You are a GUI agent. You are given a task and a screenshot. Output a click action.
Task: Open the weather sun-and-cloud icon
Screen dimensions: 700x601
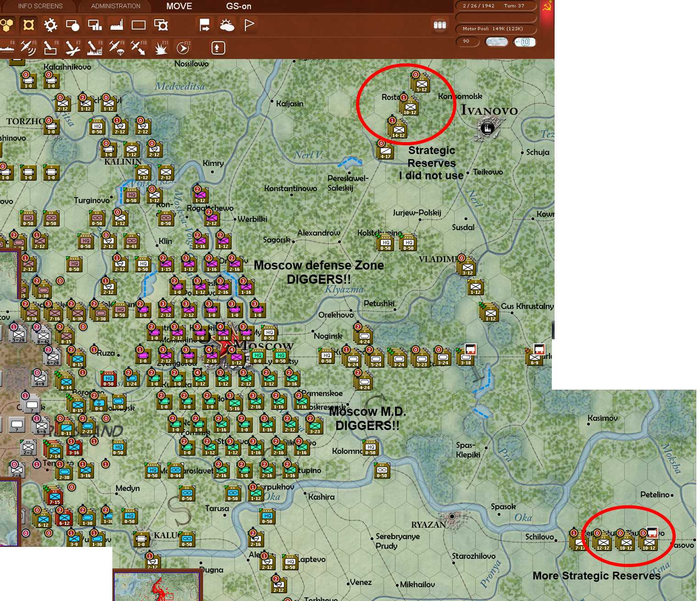tap(227, 25)
